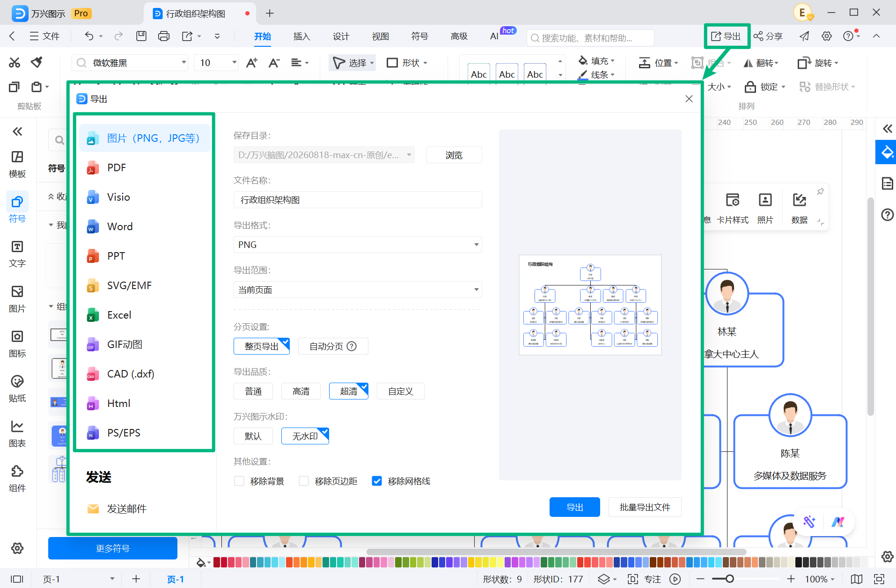Select the HD (高清) export quality
The image size is (896, 588).
point(301,391)
